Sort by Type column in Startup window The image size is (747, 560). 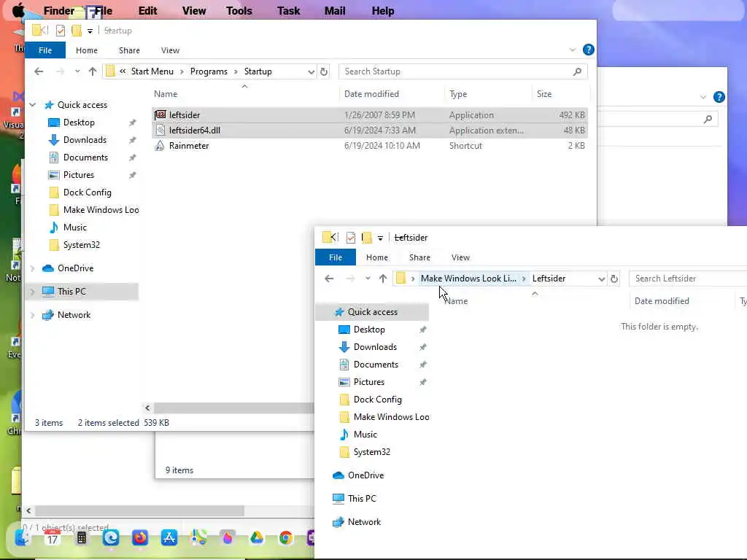click(458, 94)
